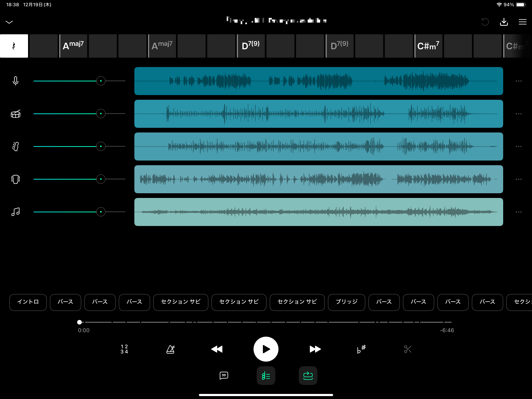
Task: Open the pitch/key change flat-sharp icon
Action: [361, 349]
